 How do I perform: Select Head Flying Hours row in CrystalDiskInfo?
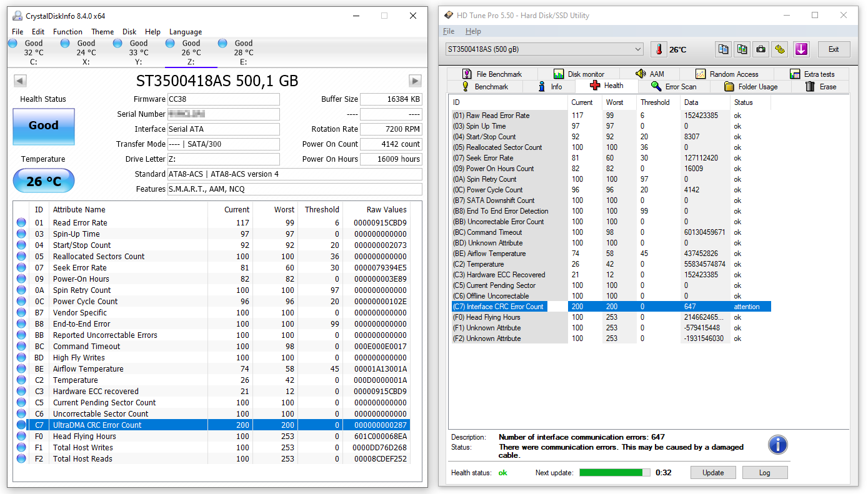(x=213, y=437)
